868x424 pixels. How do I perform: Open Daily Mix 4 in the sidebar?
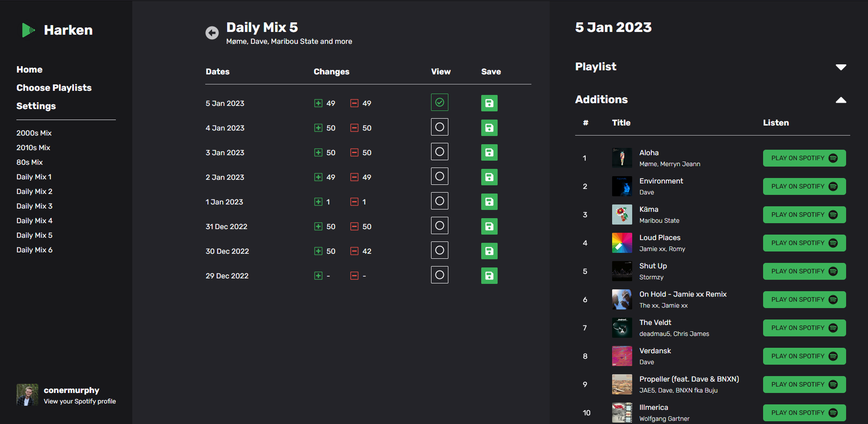point(34,220)
